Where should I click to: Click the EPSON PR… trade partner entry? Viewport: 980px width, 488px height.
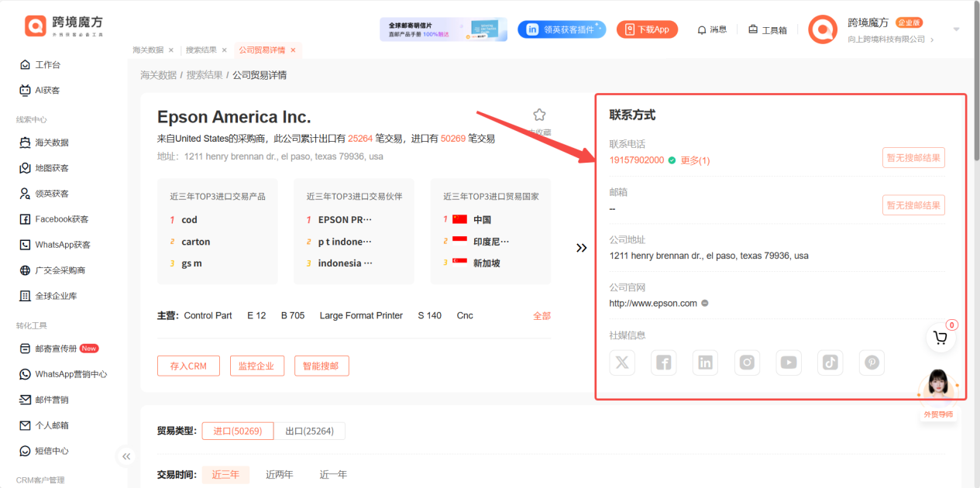(345, 220)
